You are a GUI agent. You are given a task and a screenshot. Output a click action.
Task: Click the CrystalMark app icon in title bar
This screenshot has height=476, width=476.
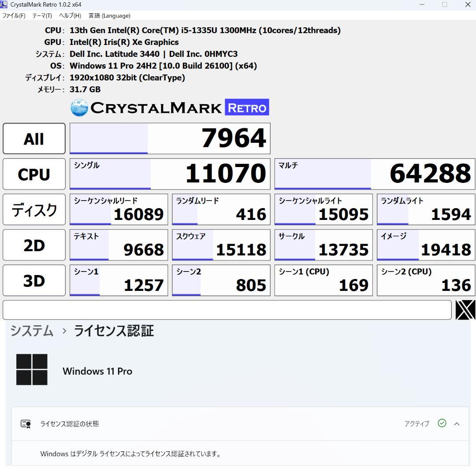coord(4,4)
